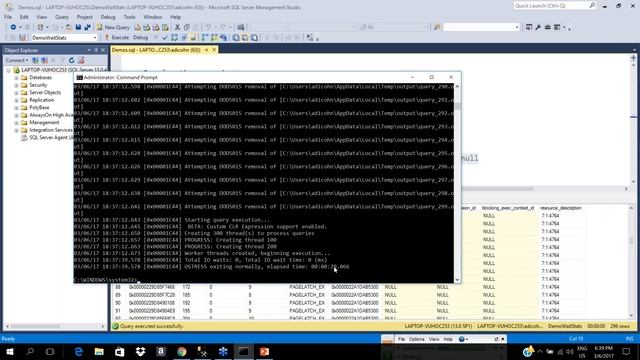Open Microsoft Edge from taskbar
Viewport: 640px width, 360px height.
coord(78,351)
